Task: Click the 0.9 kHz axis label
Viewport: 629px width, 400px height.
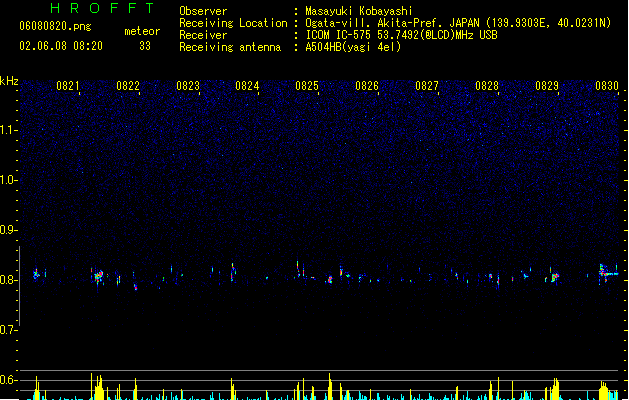Action: click(9, 230)
